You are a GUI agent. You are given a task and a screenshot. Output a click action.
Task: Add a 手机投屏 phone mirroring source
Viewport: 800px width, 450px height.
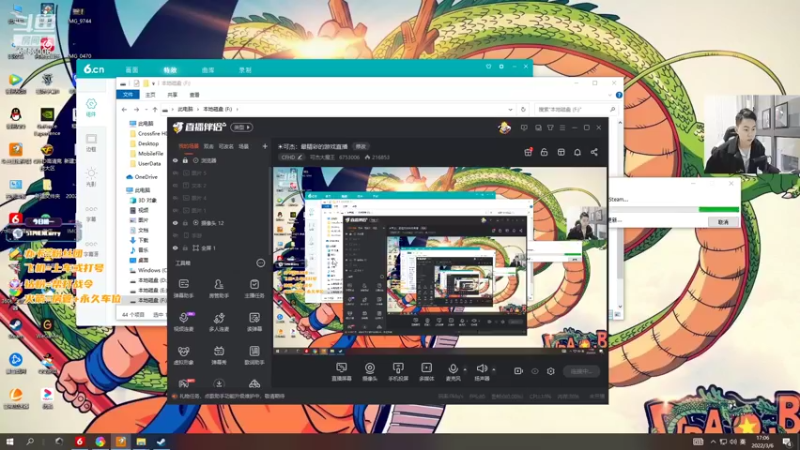pos(398,371)
